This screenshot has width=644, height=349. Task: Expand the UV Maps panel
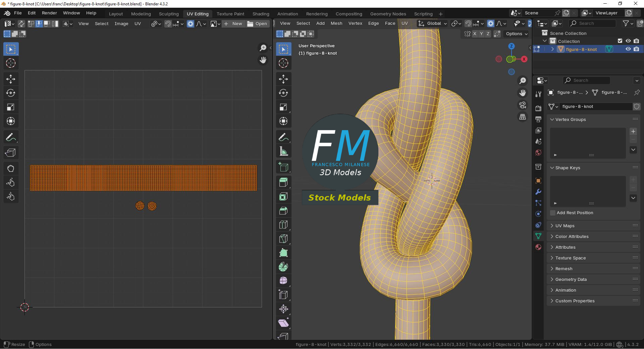pyautogui.click(x=565, y=226)
